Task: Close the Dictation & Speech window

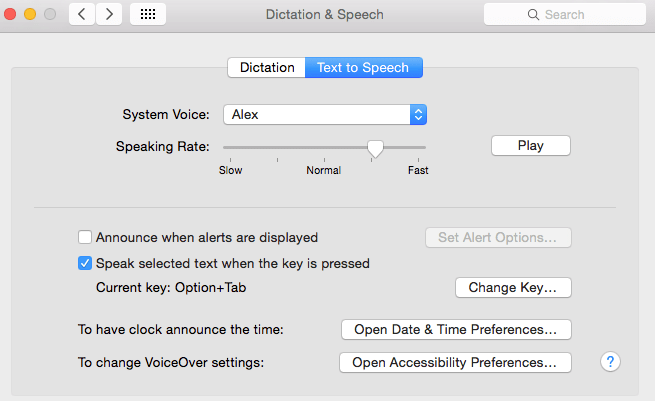Action: point(13,15)
